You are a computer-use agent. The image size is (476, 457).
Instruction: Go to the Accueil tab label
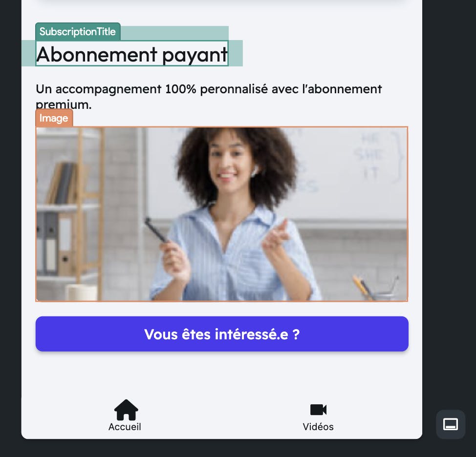click(125, 427)
